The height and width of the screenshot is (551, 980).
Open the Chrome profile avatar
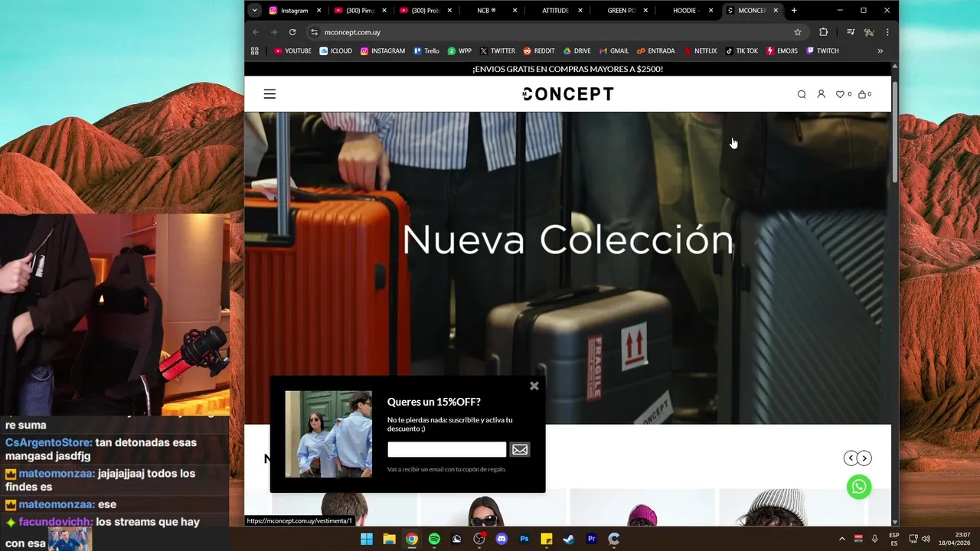(869, 32)
